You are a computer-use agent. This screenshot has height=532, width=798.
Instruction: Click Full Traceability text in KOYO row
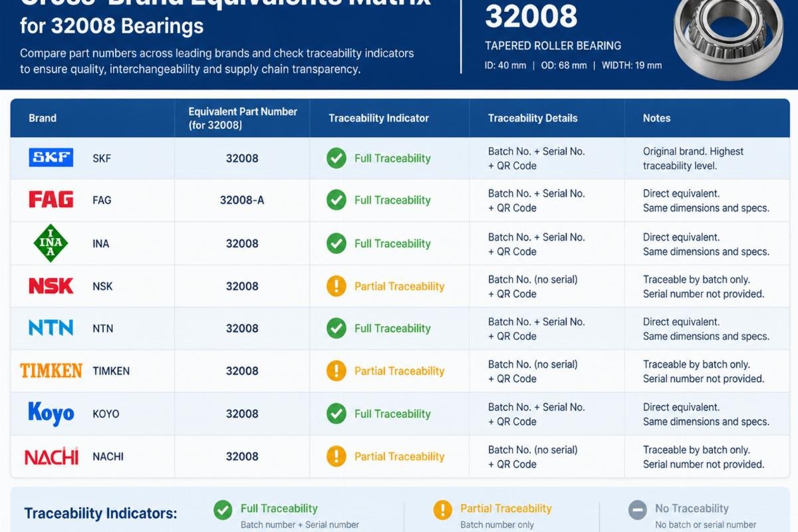[x=392, y=414]
